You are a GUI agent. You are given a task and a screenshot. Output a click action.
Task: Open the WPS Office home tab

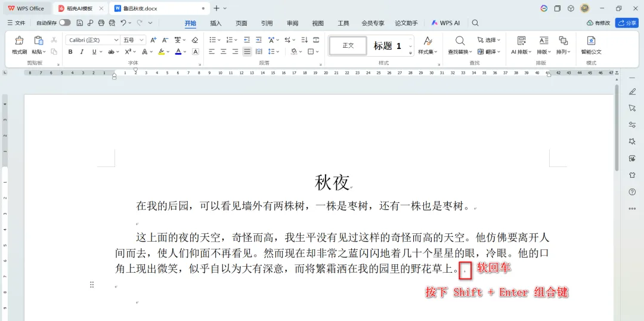click(x=26, y=8)
